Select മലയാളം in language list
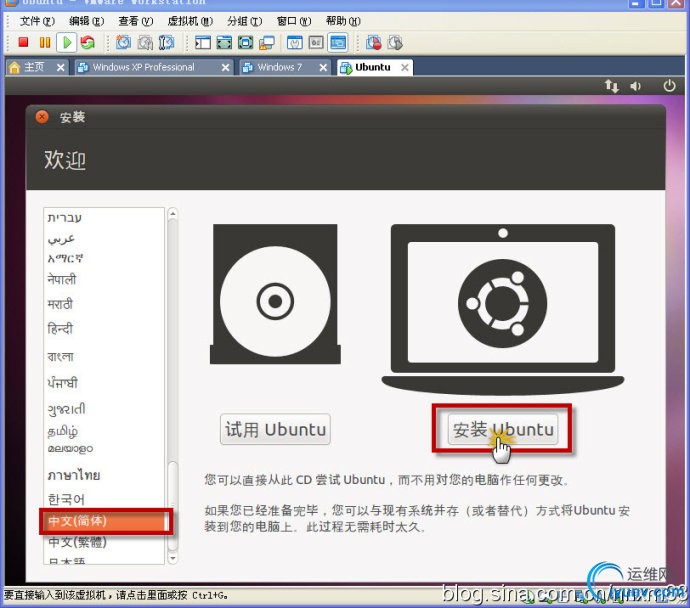This screenshot has height=608, width=690. [x=104, y=449]
